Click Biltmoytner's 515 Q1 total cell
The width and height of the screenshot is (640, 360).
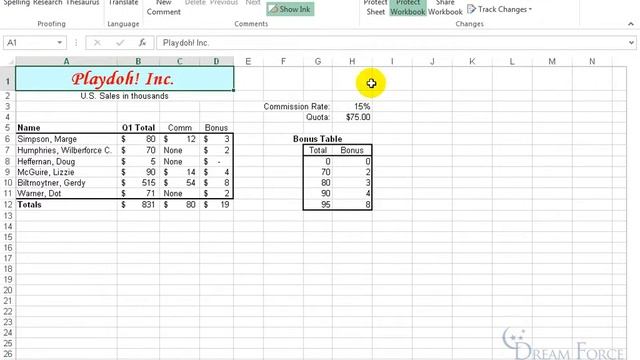[x=138, y=183]
